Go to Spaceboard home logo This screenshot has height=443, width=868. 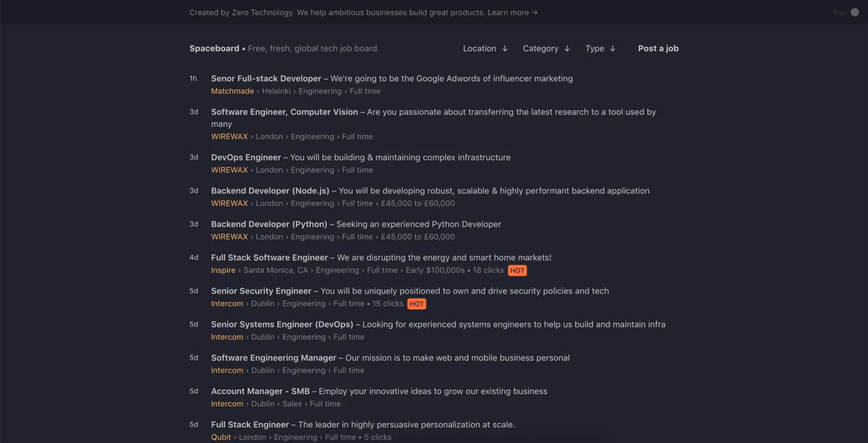click(214, 48)
